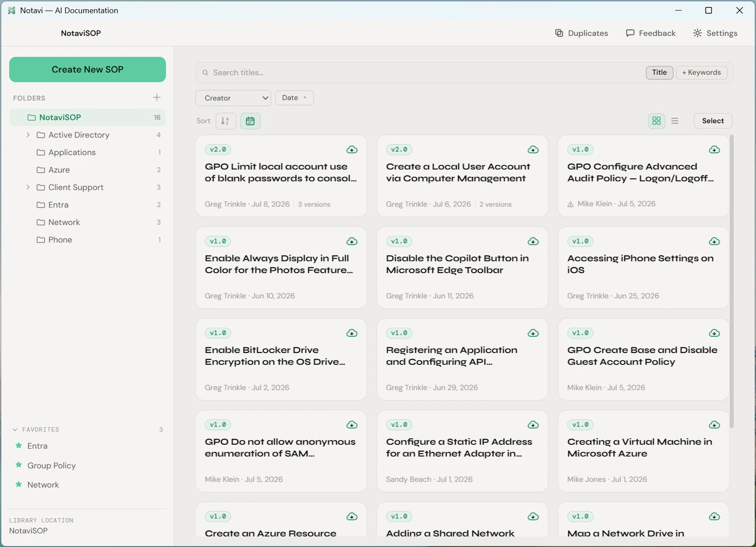Viewport: 756px width, 547px height.
Task: Click the star icon next to Network favorite
Action: tap(19, 484)
